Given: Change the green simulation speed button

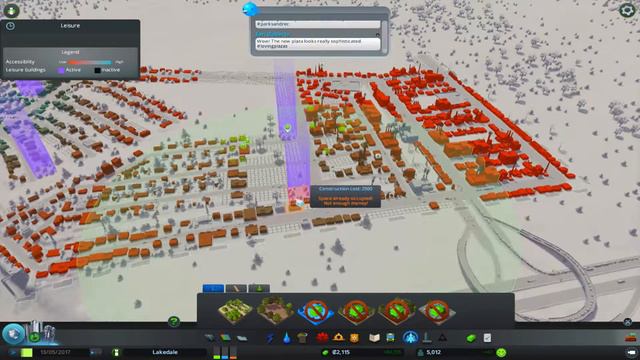Looking at the screenshot, I should (27, 352).
